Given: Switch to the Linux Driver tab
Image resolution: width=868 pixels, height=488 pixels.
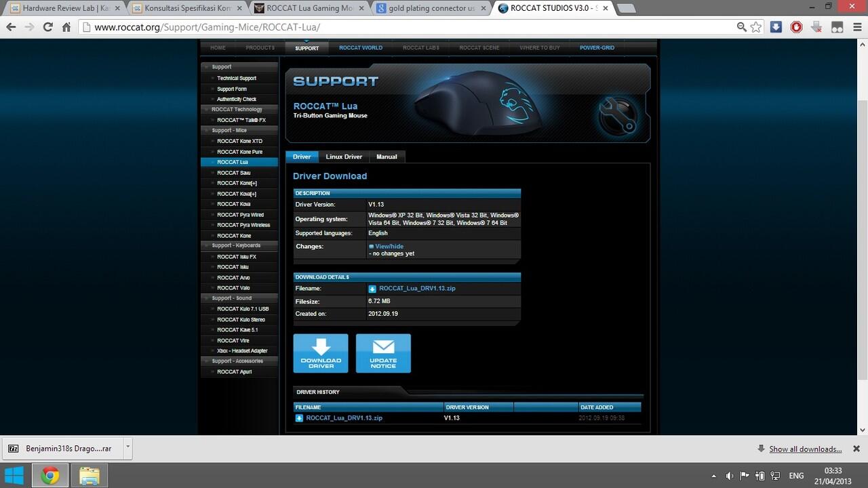Looking at the screenshot, I should (x=344, y=157).
